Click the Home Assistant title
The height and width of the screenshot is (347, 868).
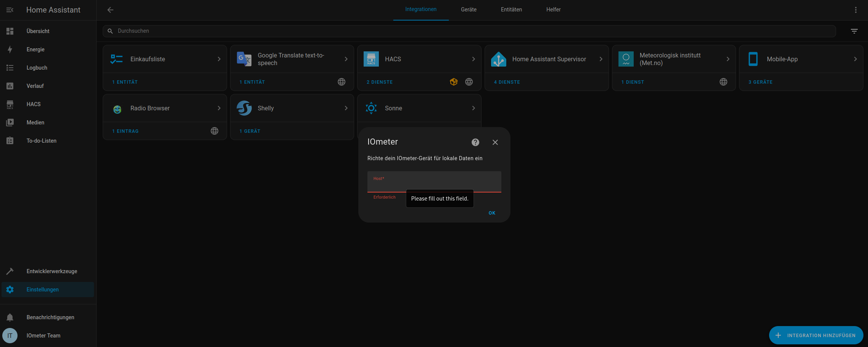tap(53, 10)
